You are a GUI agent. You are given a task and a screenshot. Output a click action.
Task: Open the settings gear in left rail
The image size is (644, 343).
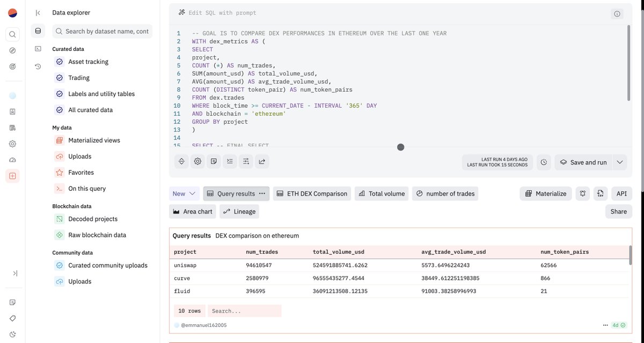click(x=13, y=144)
